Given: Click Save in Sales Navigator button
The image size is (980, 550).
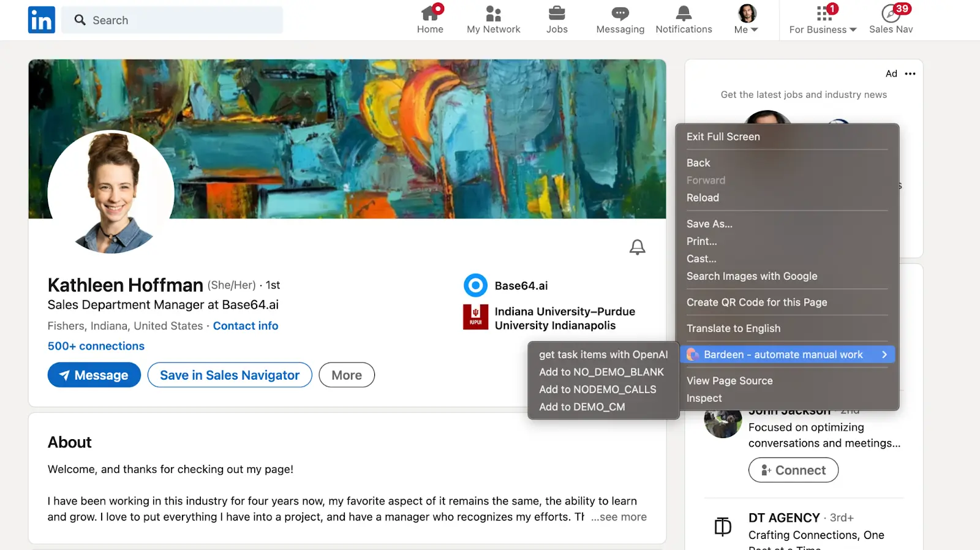Looking at the screenshot, I should pos(230,375).
